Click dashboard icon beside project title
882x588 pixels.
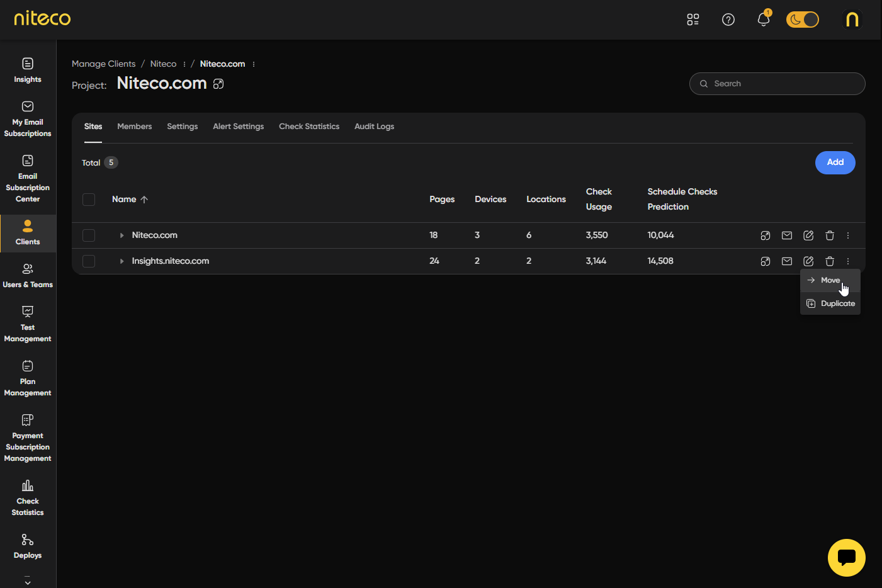[218, 84]
